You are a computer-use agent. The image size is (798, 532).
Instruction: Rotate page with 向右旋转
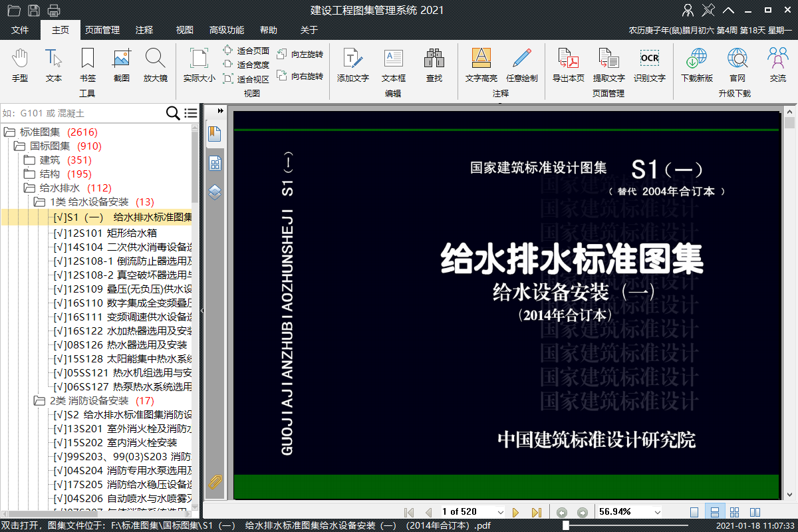[x=300, y=76]
